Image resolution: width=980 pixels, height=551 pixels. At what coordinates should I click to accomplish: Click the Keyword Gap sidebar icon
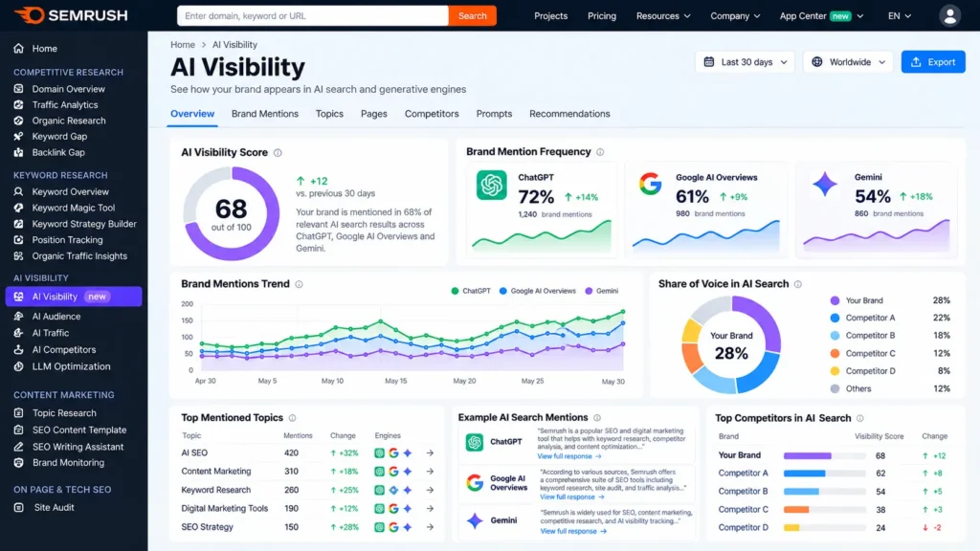[x=19, y=136]
